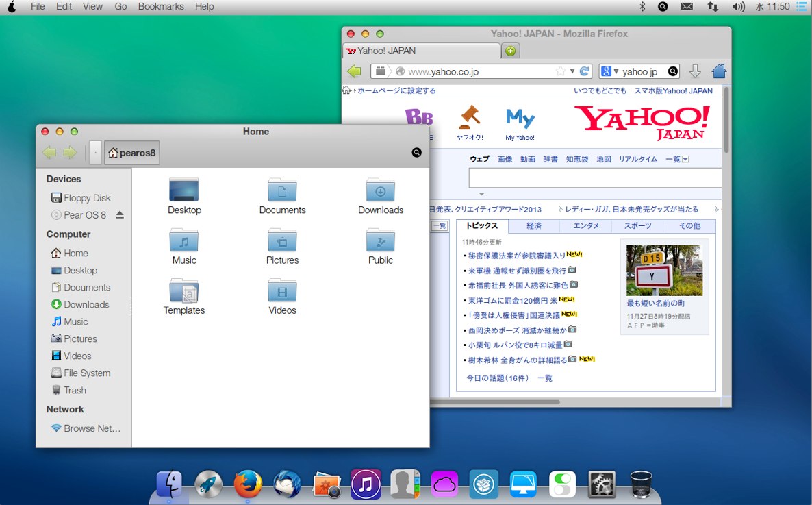Open the Videos folder icon
This screenshot has height=505, width=812.
[282, 291]
